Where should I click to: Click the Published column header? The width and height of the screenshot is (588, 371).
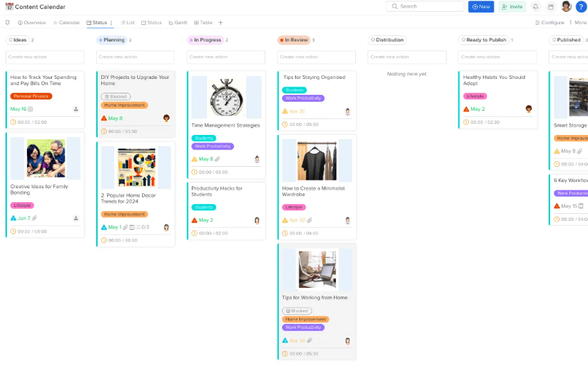click(x=567, y=40)
